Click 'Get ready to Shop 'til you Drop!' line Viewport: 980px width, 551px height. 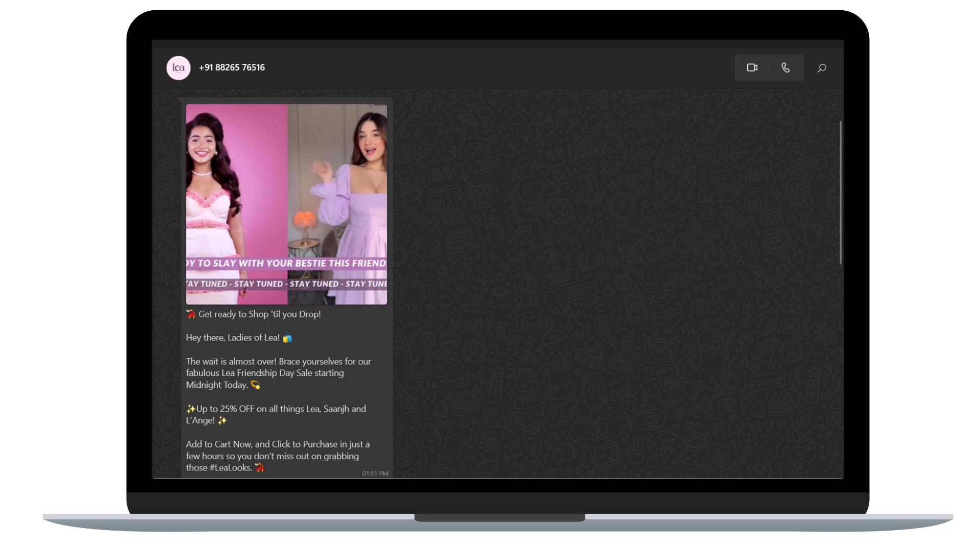(x=259, y=314)
